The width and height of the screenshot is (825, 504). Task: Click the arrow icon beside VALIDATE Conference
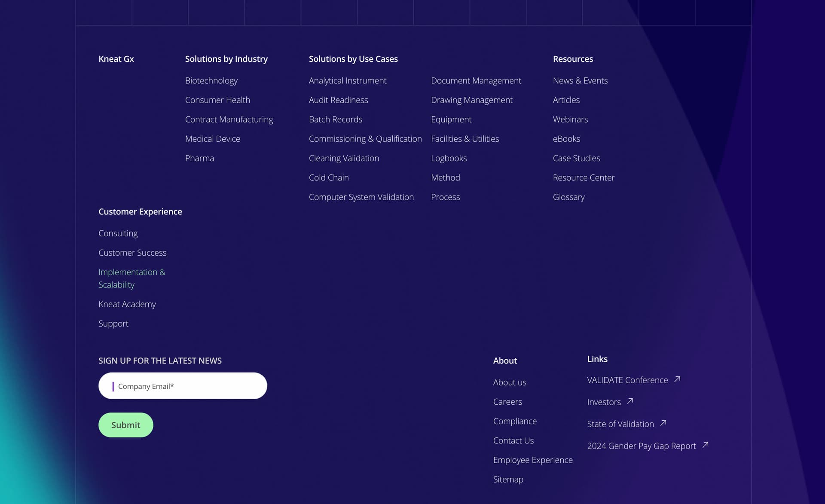coord(677,379)
